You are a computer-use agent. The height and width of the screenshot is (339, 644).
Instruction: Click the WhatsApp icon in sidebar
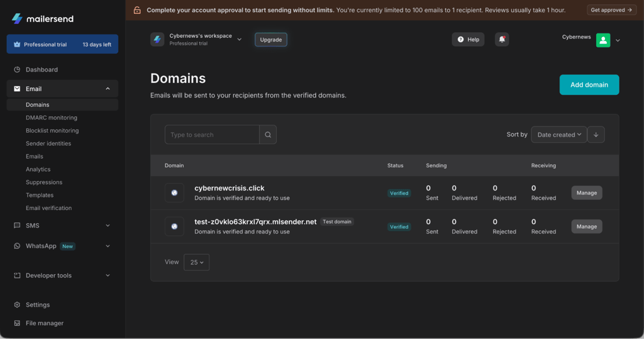coord(17,246)
